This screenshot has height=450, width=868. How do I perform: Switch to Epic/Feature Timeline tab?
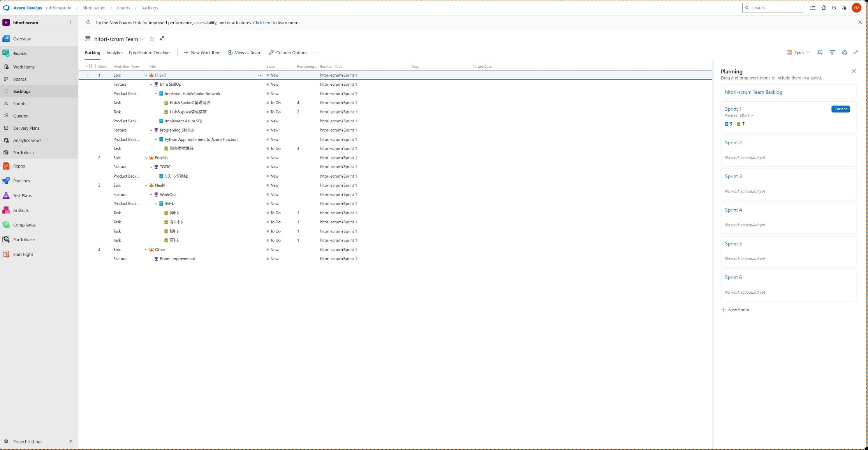[x=149, y=53]
